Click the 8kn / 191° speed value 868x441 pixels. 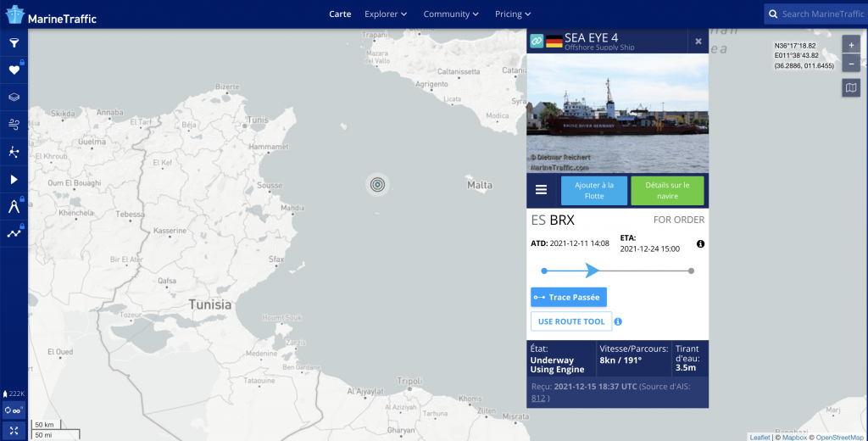pos(620,360)
